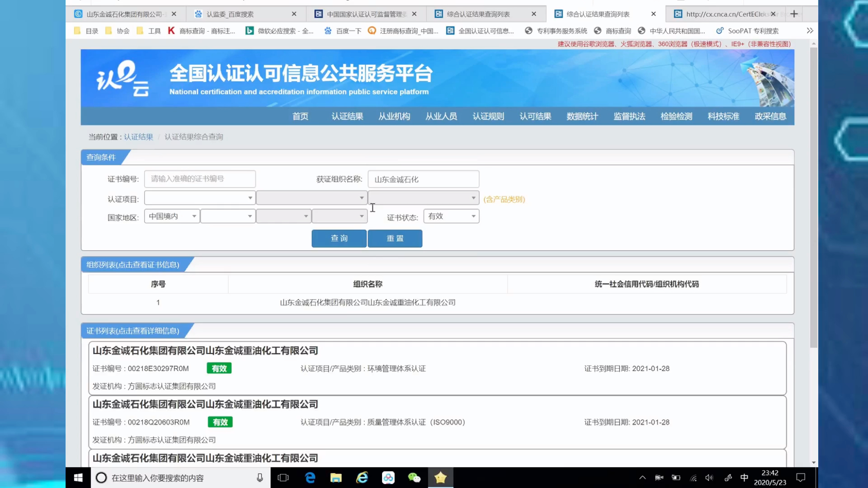Open the 专利事务服务系统 bookmark
Viewport: 868px width, 488px height.
556,31
